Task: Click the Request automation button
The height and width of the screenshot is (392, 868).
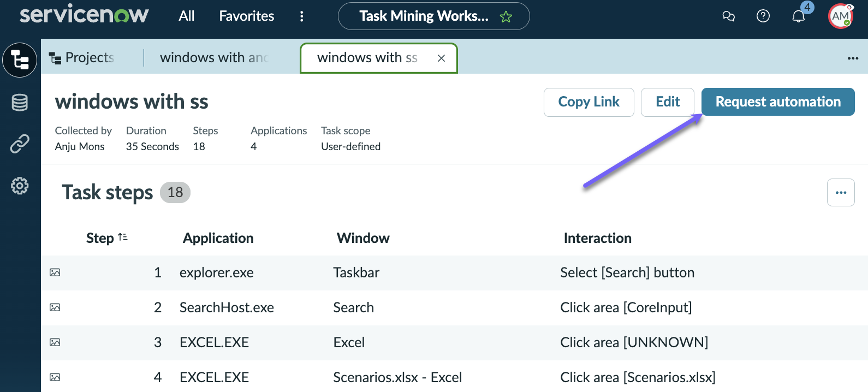Action: pyautogui.click(x=778, y=102)
